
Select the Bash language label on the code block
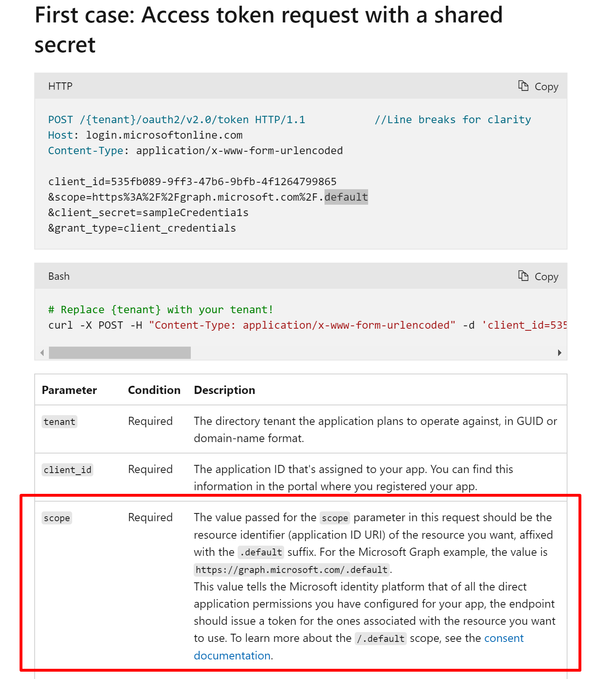[58, 276]
